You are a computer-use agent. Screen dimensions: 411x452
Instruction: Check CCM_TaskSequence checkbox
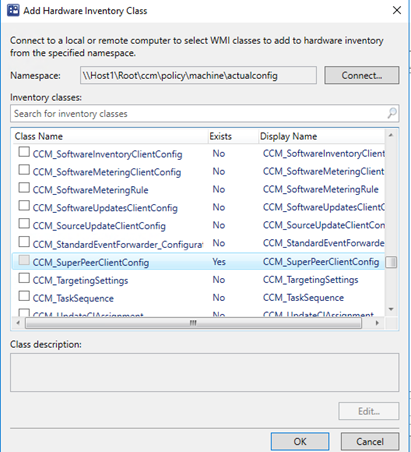(x=24, y=296)
